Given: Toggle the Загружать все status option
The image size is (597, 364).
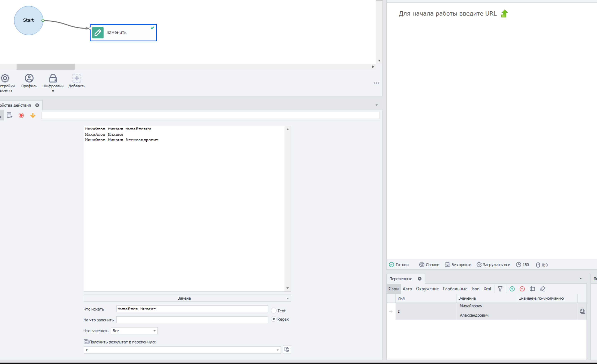Looking at the screenshot, I should pos(493,265).
